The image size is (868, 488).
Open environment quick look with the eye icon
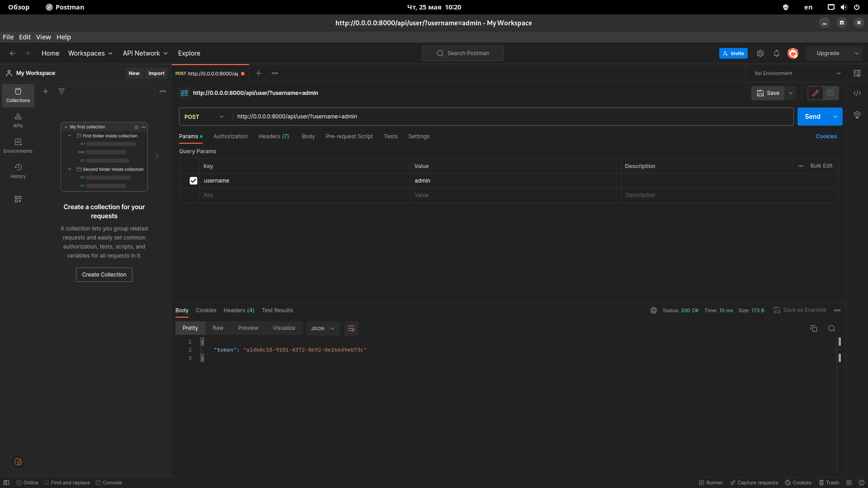point(857,73)
